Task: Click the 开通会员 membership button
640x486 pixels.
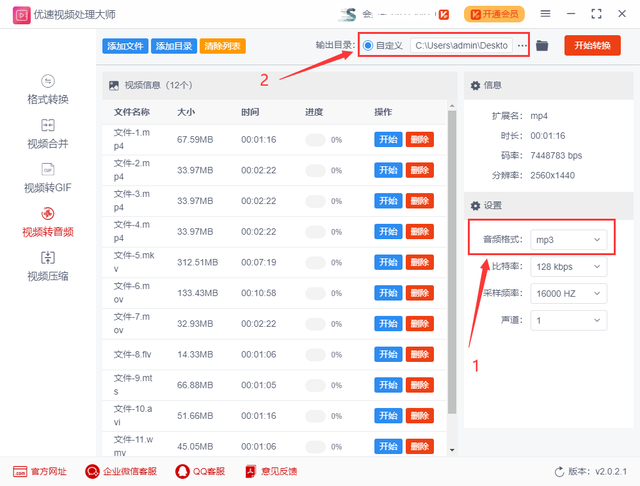Action: 494,14
